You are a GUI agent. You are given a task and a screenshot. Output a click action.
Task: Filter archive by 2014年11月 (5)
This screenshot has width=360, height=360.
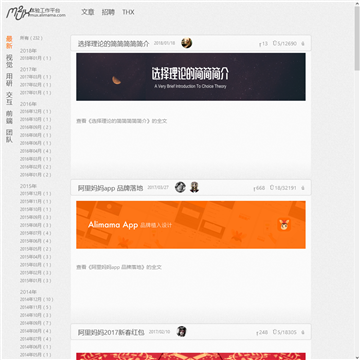pyautogui.click(x=35, y=307)
